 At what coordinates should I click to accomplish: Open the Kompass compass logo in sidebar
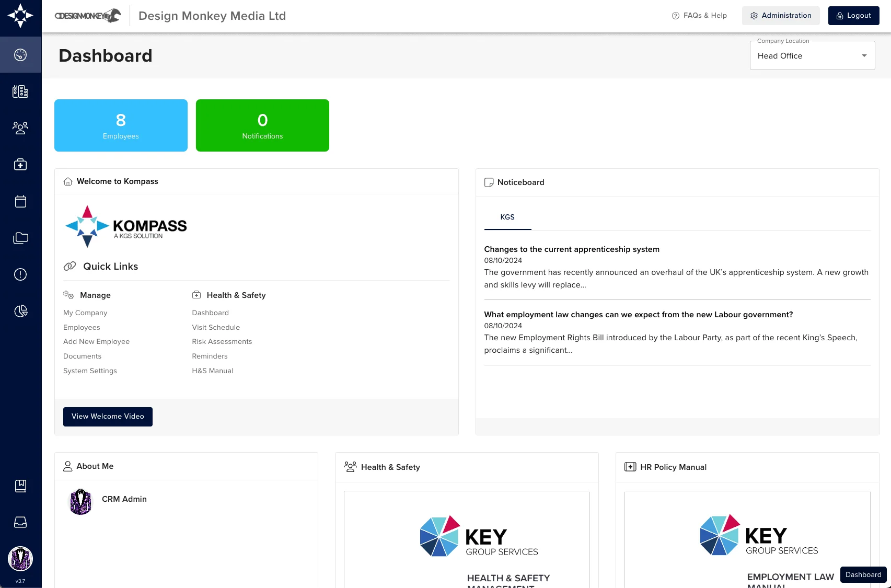(20, 16)
